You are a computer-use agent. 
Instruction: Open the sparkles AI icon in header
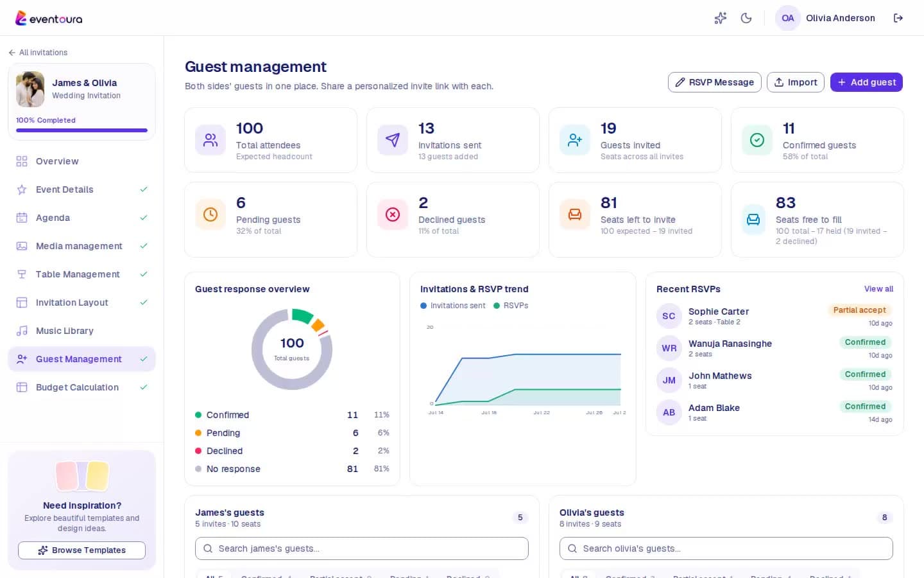tap(721, 18)
